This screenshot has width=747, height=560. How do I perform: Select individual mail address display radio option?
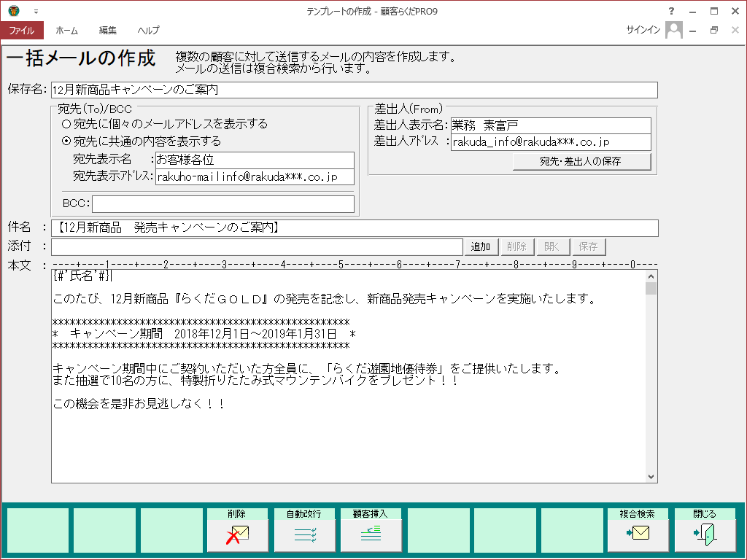pos(66,124)
